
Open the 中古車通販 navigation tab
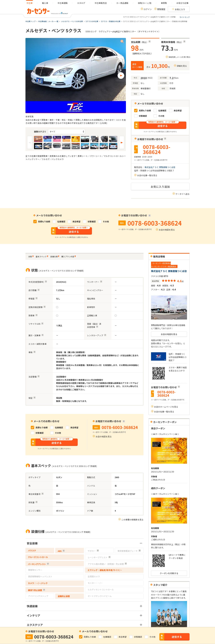point(63,3)
